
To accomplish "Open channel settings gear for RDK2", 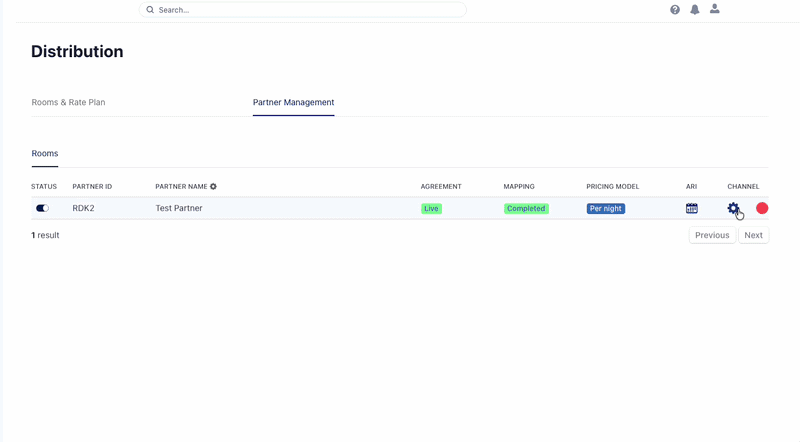I will [x=733, y=208].
